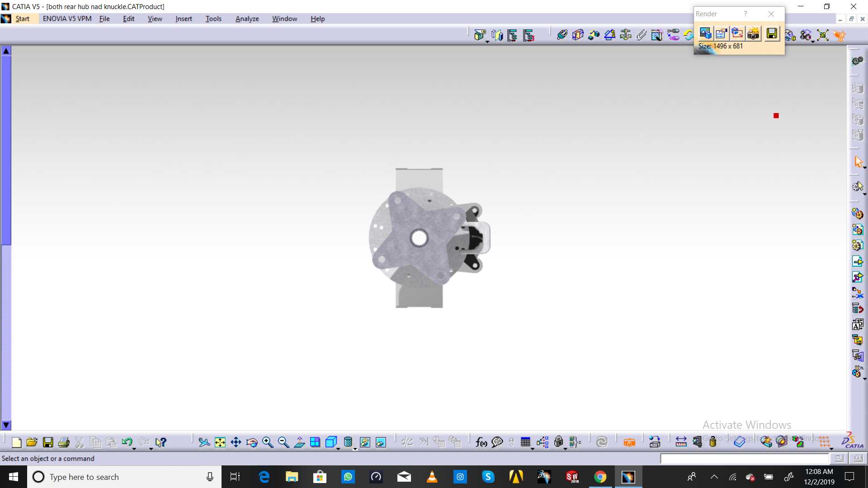Image resolution: width=868 pixels, height=488 pixels.
Task: Click the Render Shooting camera icon
Action: 754,33
